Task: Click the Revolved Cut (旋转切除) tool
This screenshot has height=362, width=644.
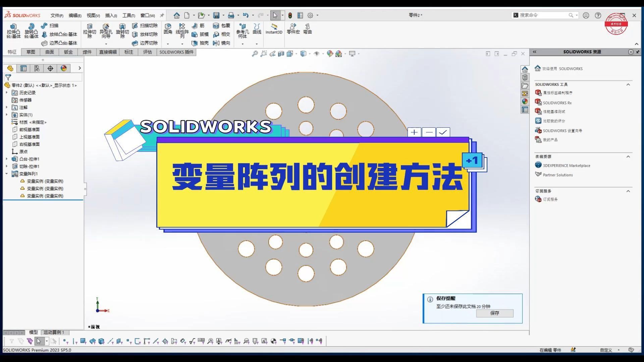Action: 122,31
